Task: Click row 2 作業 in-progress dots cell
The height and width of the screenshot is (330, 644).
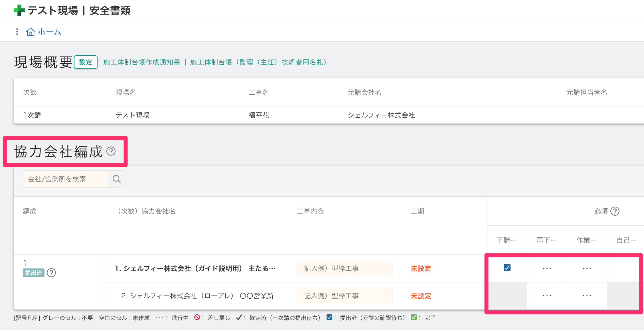Action: 587,296
